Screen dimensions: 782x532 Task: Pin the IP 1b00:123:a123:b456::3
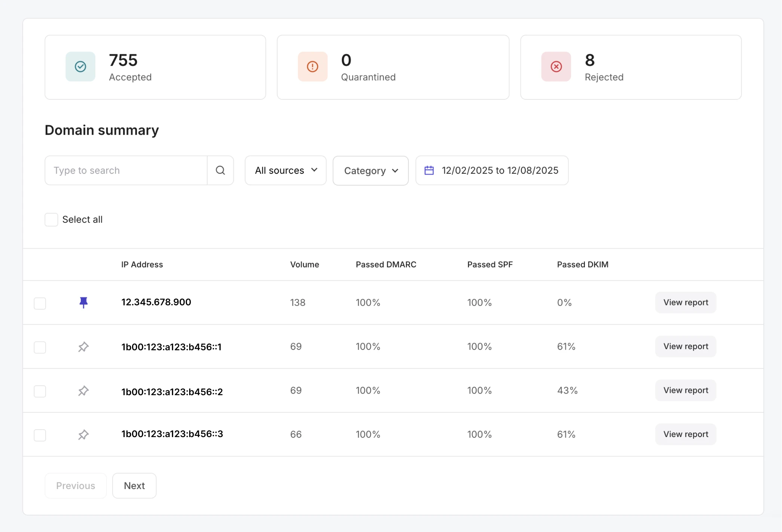tap(83, 434)
